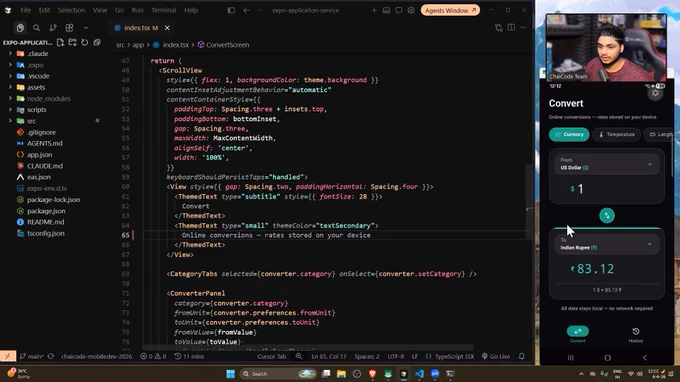Open the Selection menu
This screenshot has width=680, height=382.
[72, 10]
